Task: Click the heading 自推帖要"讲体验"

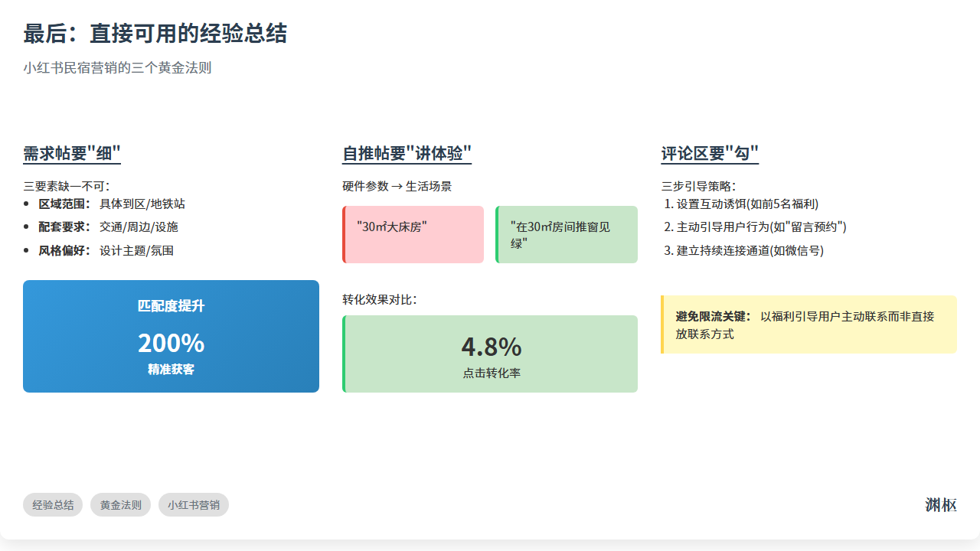Action: [x=407, y=153]
